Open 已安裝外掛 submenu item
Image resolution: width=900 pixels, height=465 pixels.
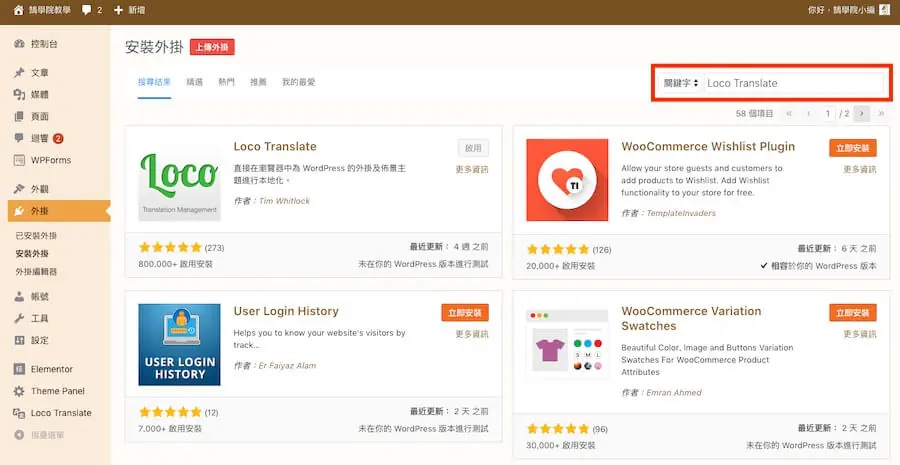pos(36,236)
